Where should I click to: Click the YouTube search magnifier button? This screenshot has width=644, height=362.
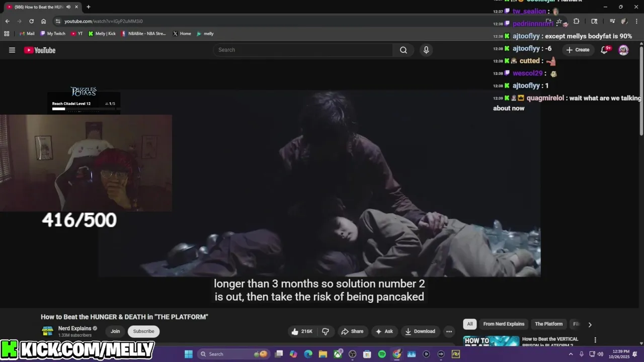[x=404, y=50]
